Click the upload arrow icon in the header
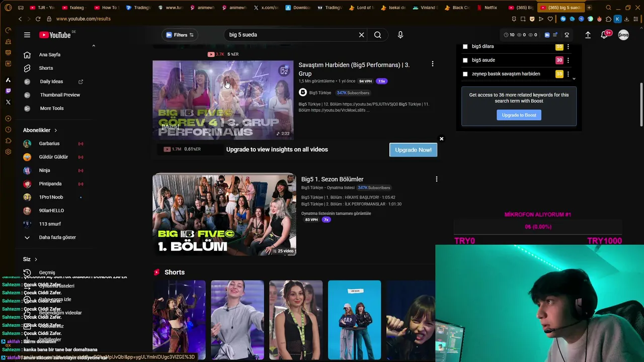 pos(588,35)
